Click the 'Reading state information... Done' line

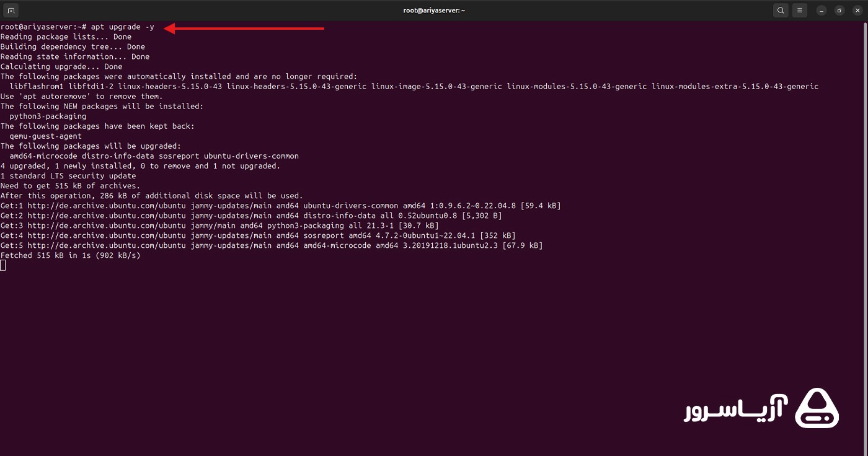75,56
